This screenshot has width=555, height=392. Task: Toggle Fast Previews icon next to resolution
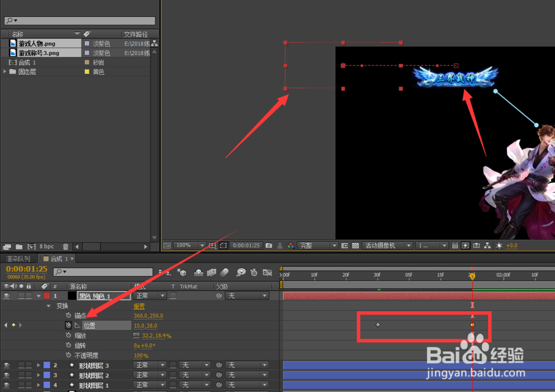coord(345,245)
